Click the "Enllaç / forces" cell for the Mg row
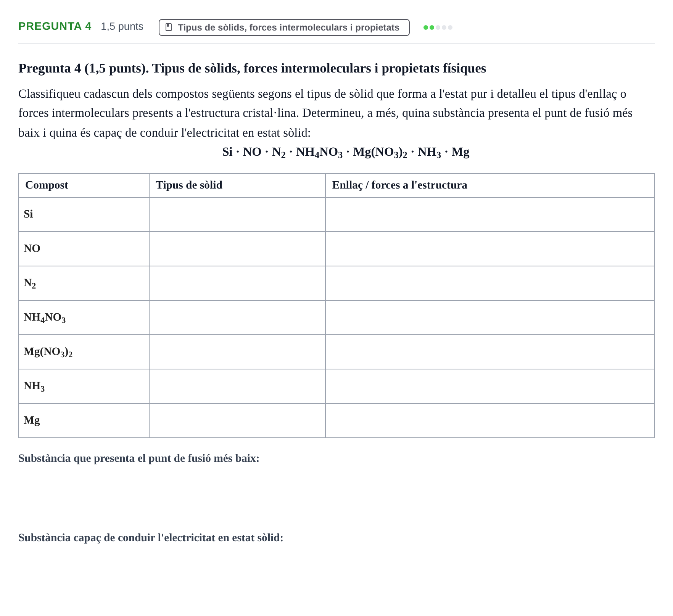This screenshot has width=673, height=616. tap(490, 421)
